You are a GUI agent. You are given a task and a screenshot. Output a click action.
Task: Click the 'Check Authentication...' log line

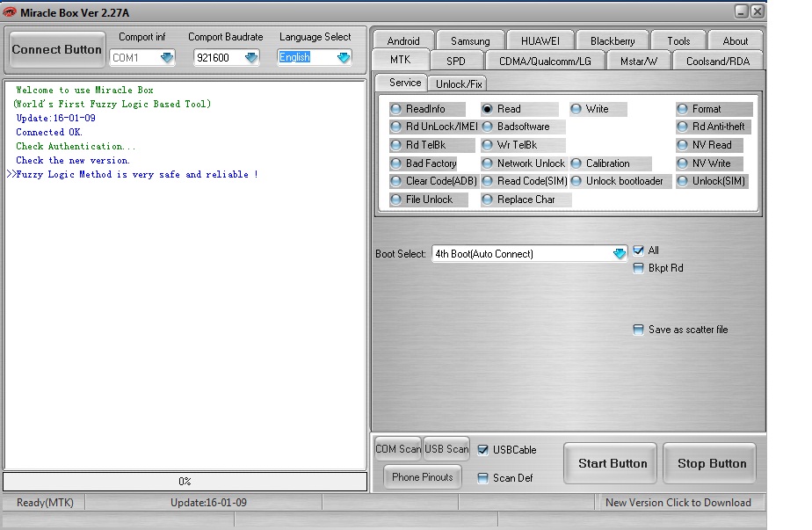[76, 146]
